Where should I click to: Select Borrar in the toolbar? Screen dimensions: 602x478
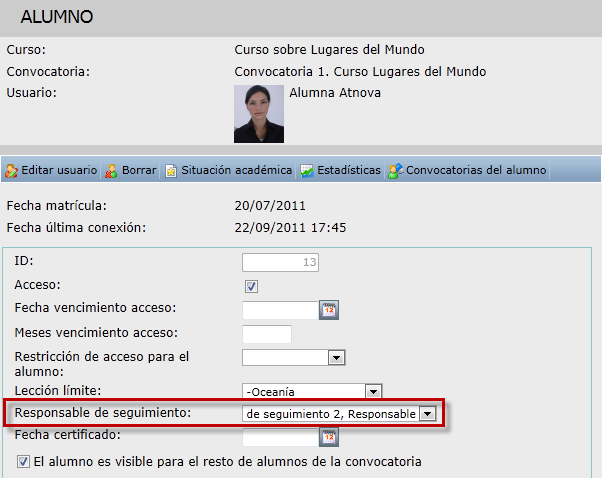131,170
